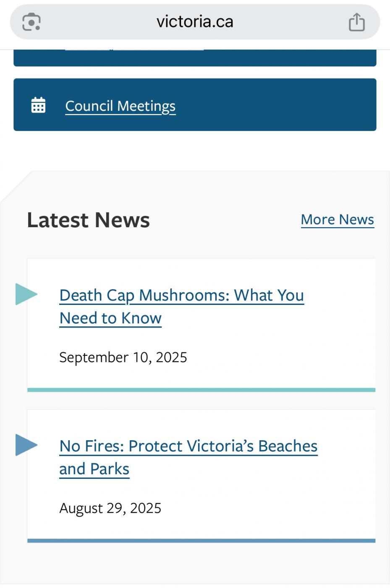Click the September 10, 2025 date
The height and width of the screenshot is (588, 390).
tap(123, 357)
